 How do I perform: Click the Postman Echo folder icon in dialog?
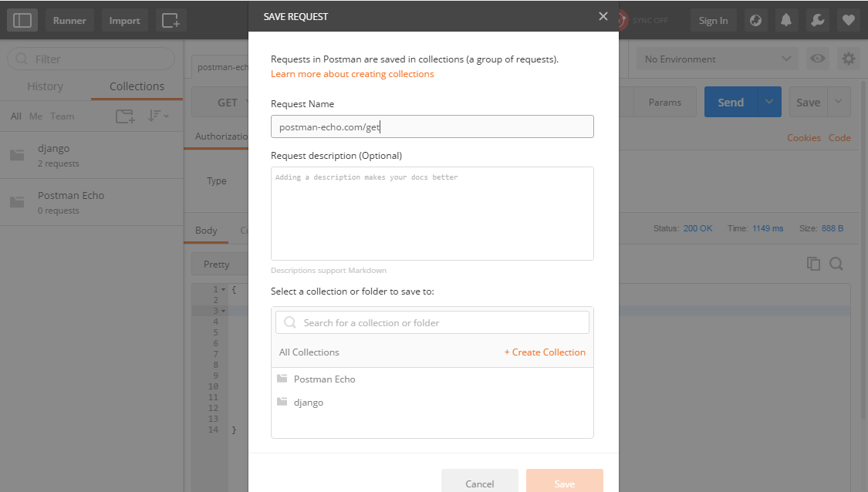282,379
